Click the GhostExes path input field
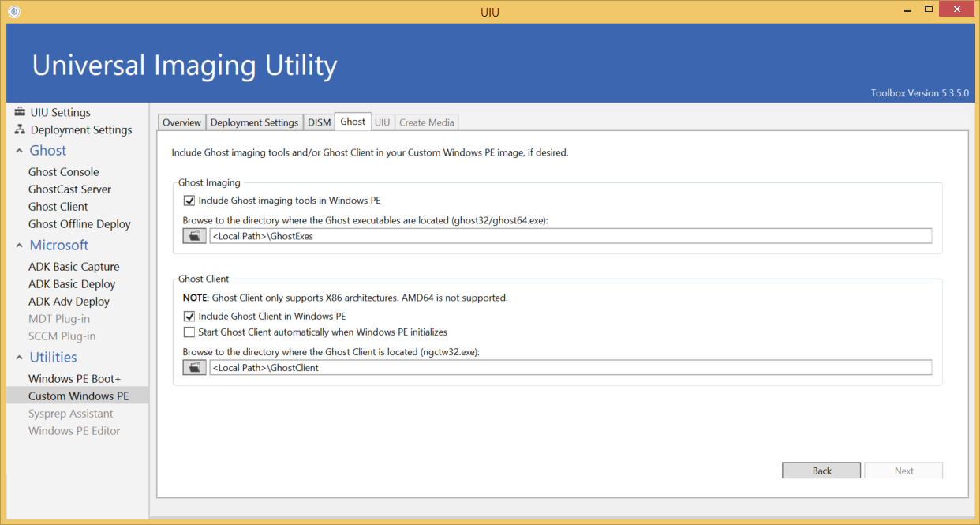 (570, 235)
